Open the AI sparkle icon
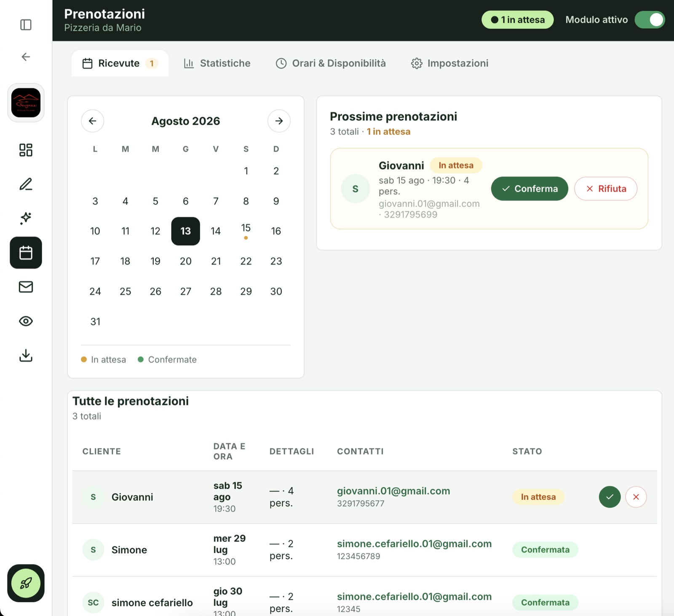Viewport: 674px width, 616px height. pos(26,218)
